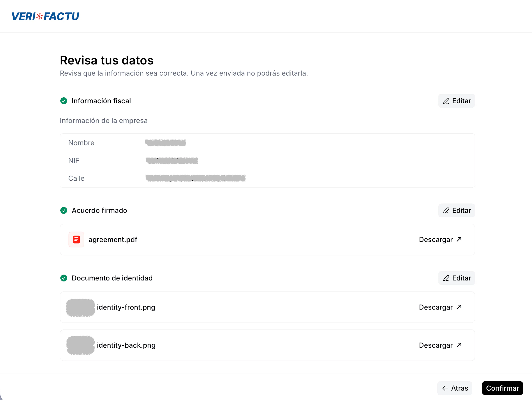Image resolution: width=532 pixels, height=400 pixels.
Task: Click green checkmark beside Documento de identidad
Action: coord(64,278)
